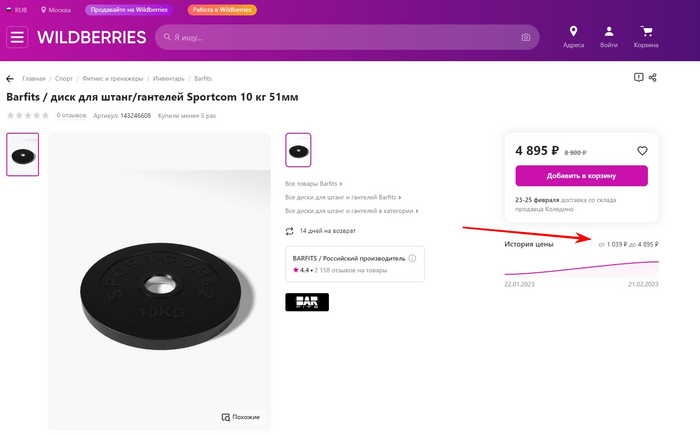Add product to favorites with heart icon
Viewport: 700px width, 435px height.
click(x=642, y=151)
